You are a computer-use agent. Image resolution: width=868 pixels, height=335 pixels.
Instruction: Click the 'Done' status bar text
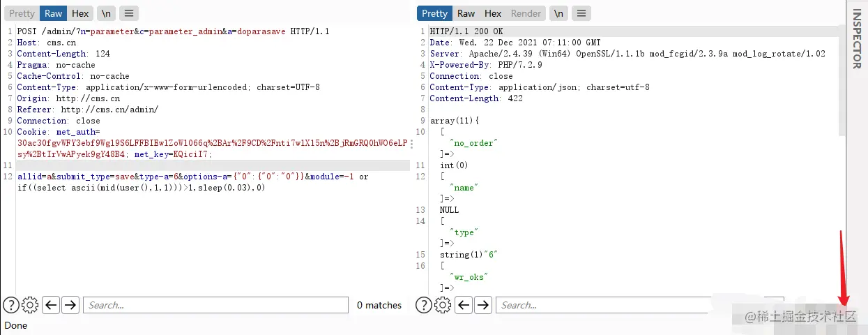[x=15, y=325]
